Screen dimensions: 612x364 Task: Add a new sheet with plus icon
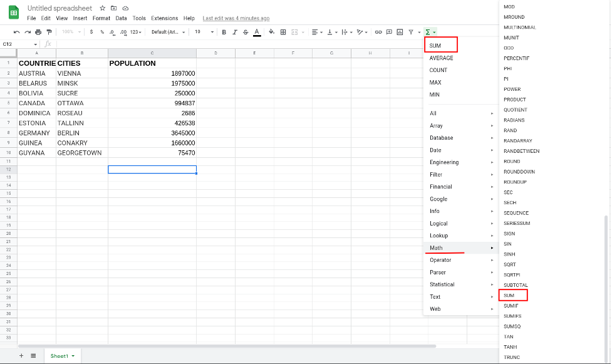point(21,356)
